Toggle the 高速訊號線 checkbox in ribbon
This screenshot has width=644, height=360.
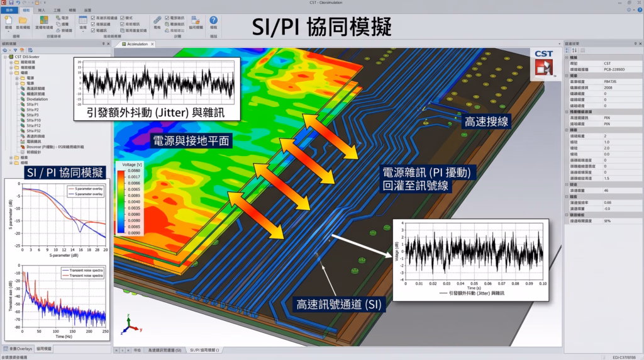tap(93, 18)
